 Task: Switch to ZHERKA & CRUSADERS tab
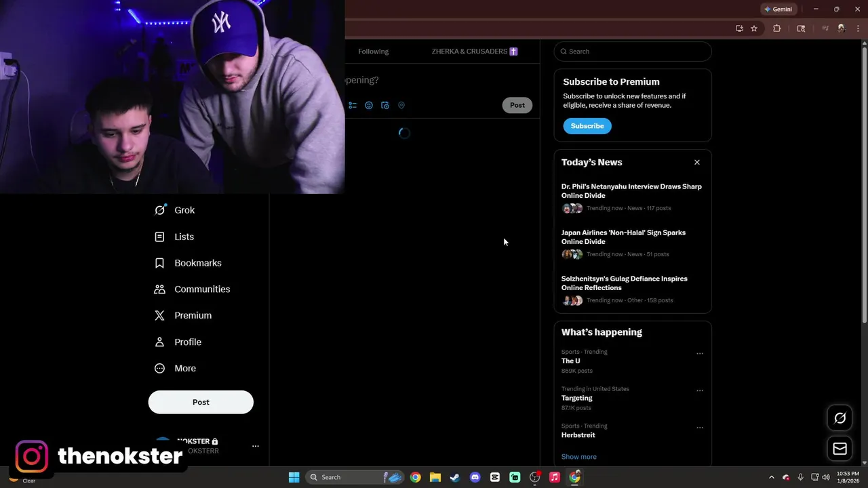coord(475,52)
